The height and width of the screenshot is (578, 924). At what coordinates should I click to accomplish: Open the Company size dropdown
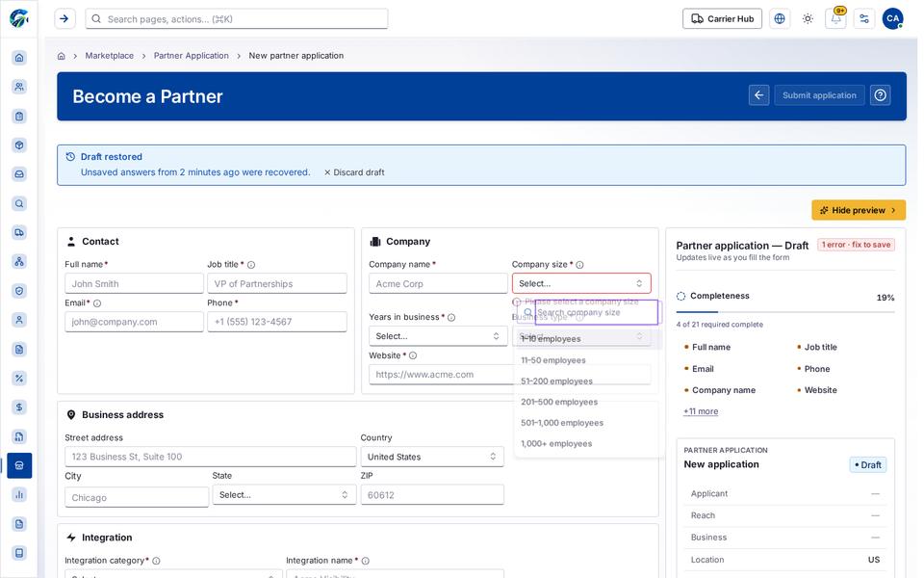pos(581,283)
